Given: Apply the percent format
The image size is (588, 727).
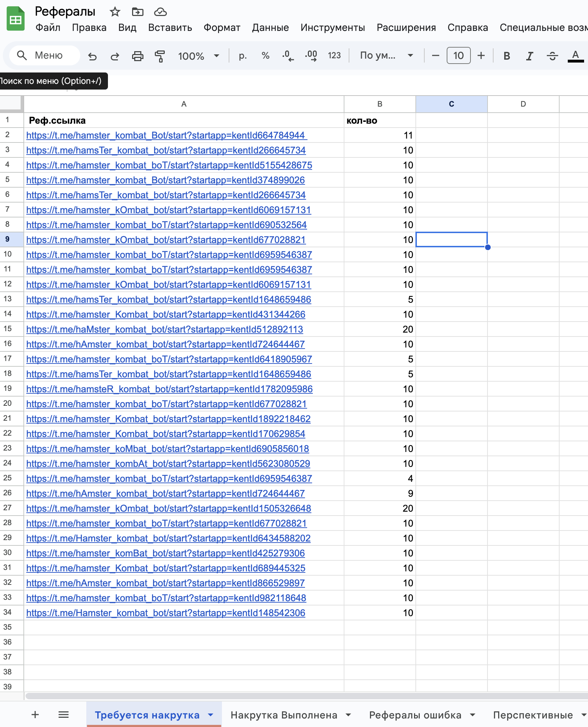Looking at the screenshot, I should (x=266, y=56).
